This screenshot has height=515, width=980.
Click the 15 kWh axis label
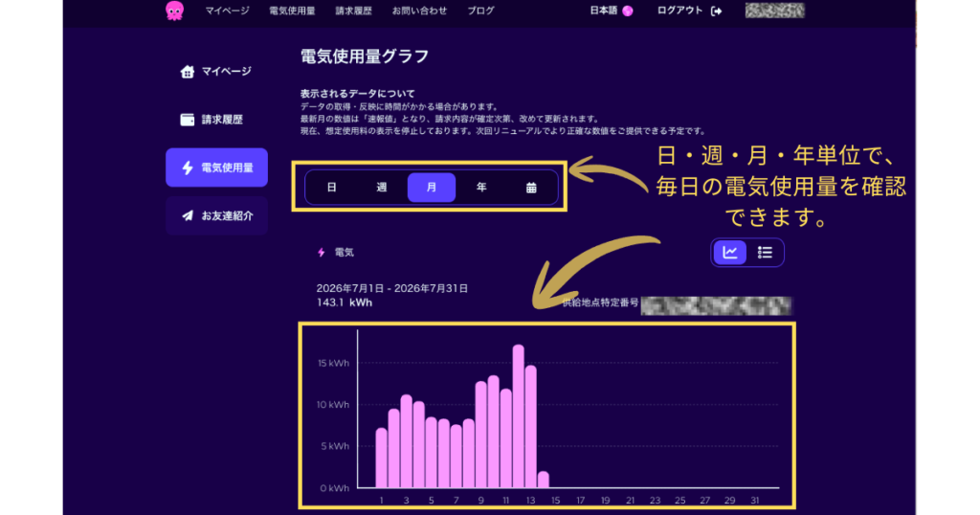coord(333,363)
